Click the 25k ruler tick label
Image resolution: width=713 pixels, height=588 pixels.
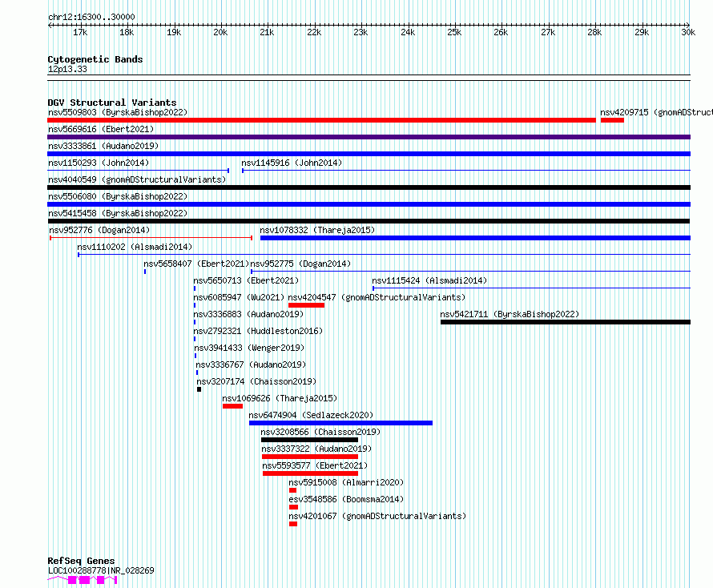pyautogui.click(x=454, y=32)
